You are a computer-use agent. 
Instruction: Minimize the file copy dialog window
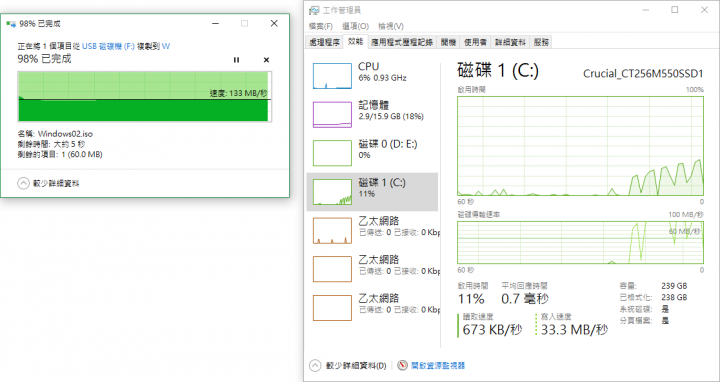click(215, 23)
